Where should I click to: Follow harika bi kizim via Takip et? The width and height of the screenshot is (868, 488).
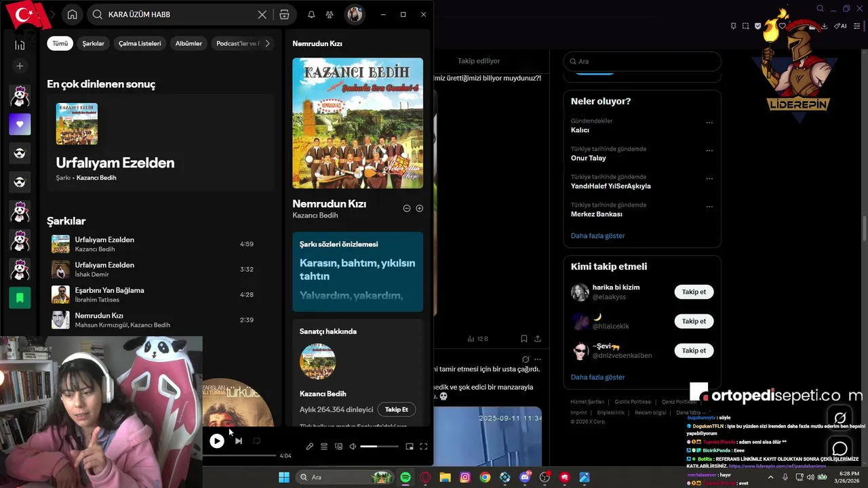pos(694,292)
